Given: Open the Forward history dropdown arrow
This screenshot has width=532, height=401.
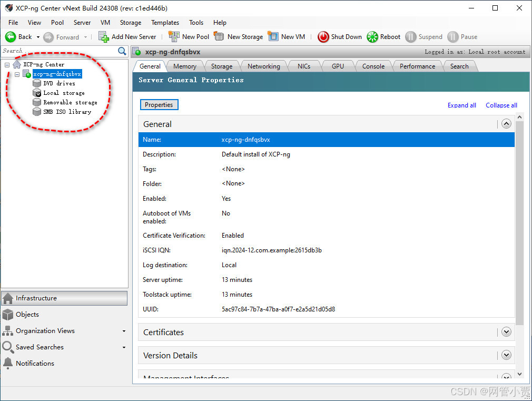Looking at the screenshot, I should click(85, 37).
